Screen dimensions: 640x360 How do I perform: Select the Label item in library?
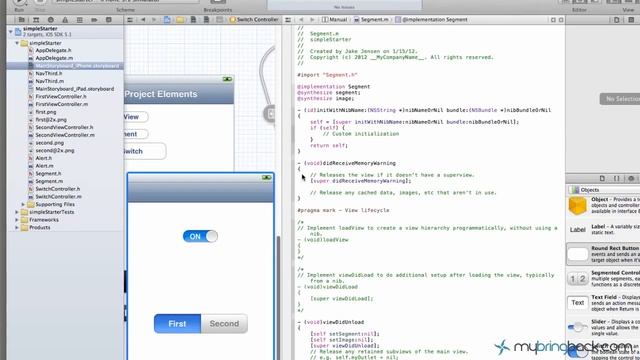point(604,229)
